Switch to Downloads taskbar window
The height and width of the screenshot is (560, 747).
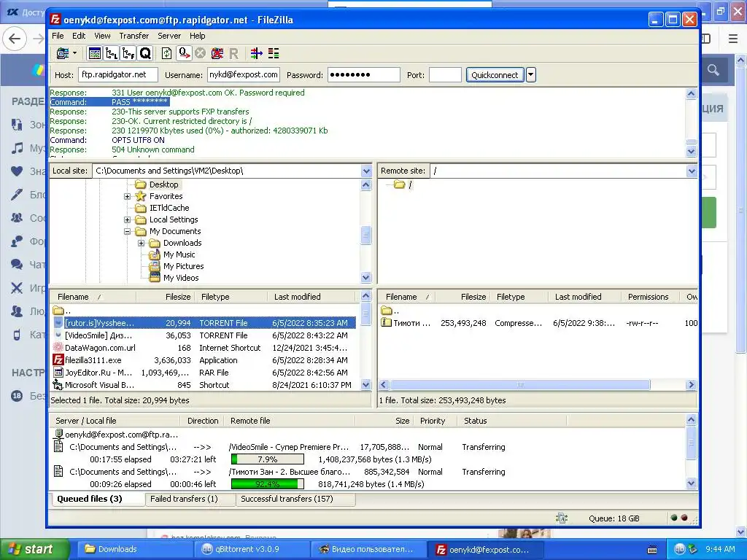pyautogui.click(x=136, y=549)
